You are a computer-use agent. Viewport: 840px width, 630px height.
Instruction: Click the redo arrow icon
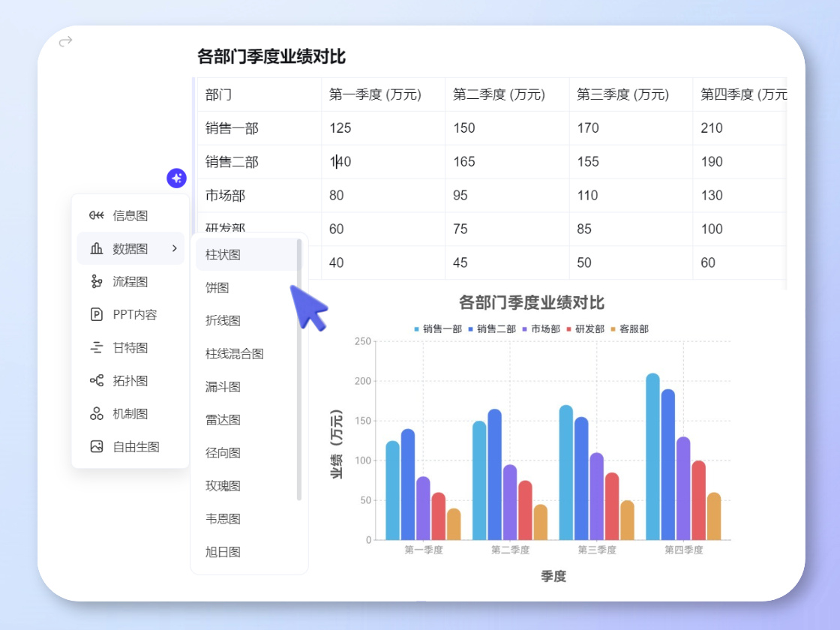pyautogui.click(x=66, y=41)
